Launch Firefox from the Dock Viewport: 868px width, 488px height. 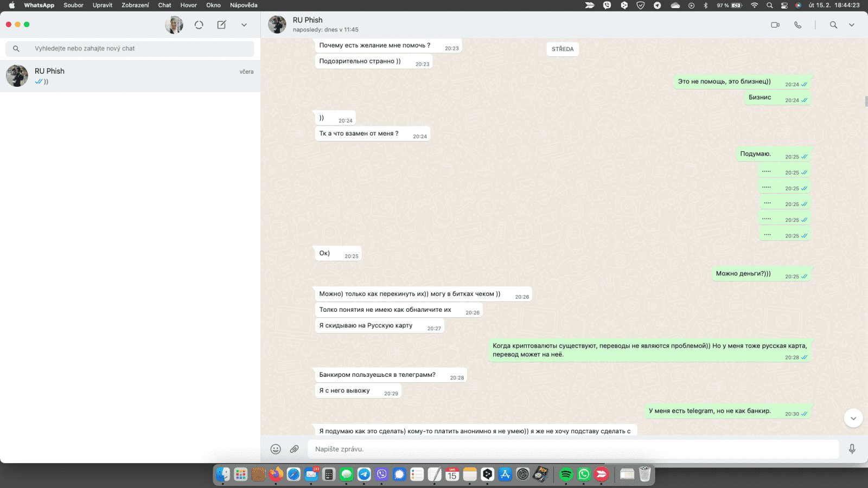tap(276, 474)
